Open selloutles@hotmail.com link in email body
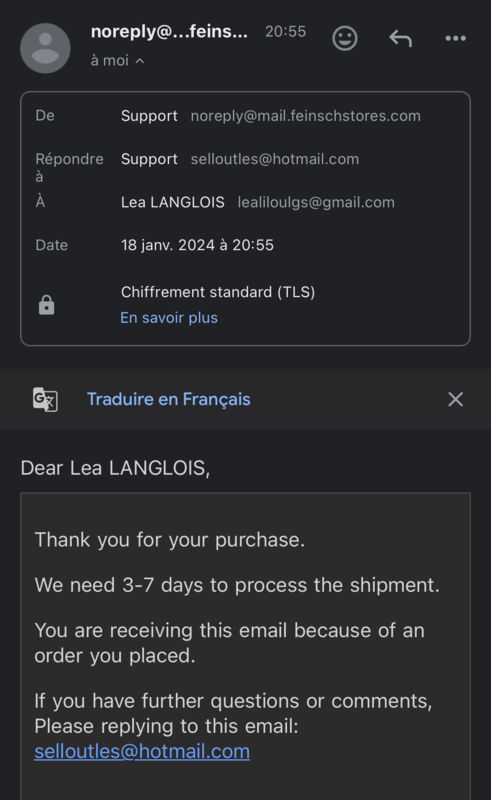This screenshot has height=800, width=491. tap(142, 752)
